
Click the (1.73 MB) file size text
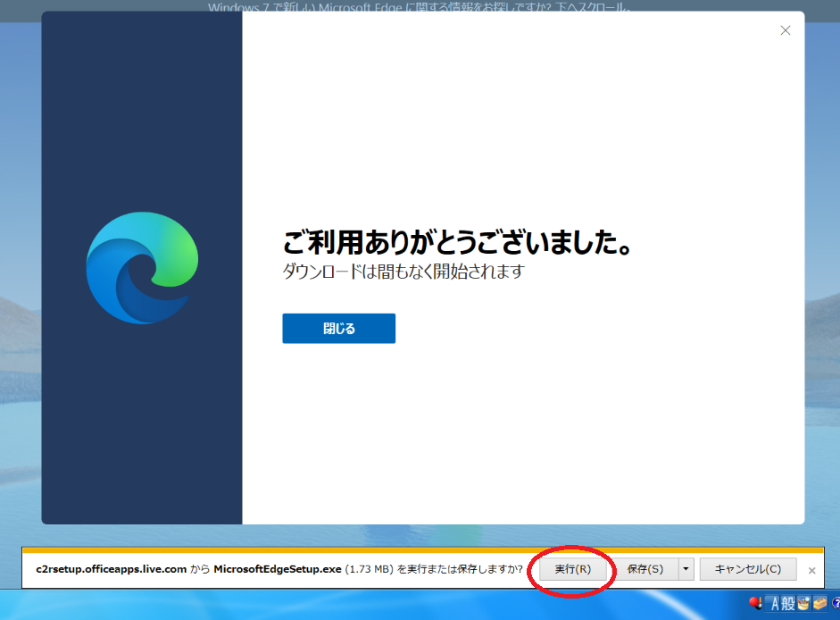pos(369,569)
